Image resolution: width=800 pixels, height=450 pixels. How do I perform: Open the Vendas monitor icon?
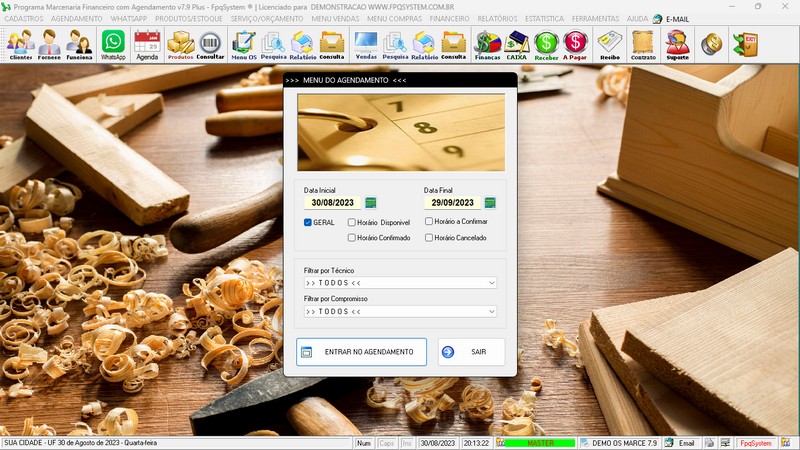coord(366,44)
